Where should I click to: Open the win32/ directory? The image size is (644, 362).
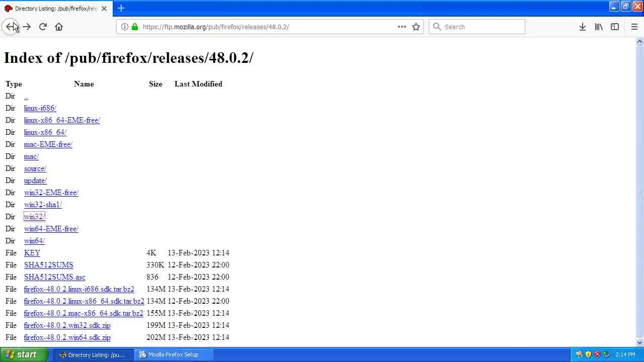point(34,217)
